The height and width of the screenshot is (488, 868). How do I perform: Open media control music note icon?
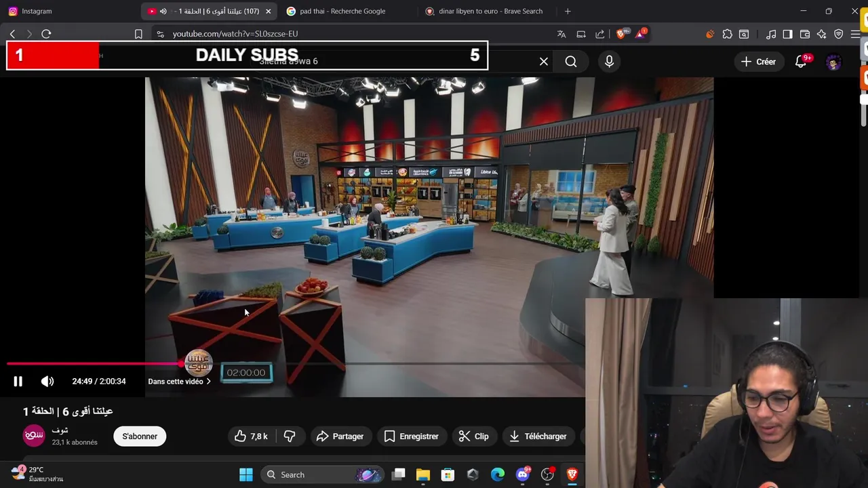click(771, 34)
